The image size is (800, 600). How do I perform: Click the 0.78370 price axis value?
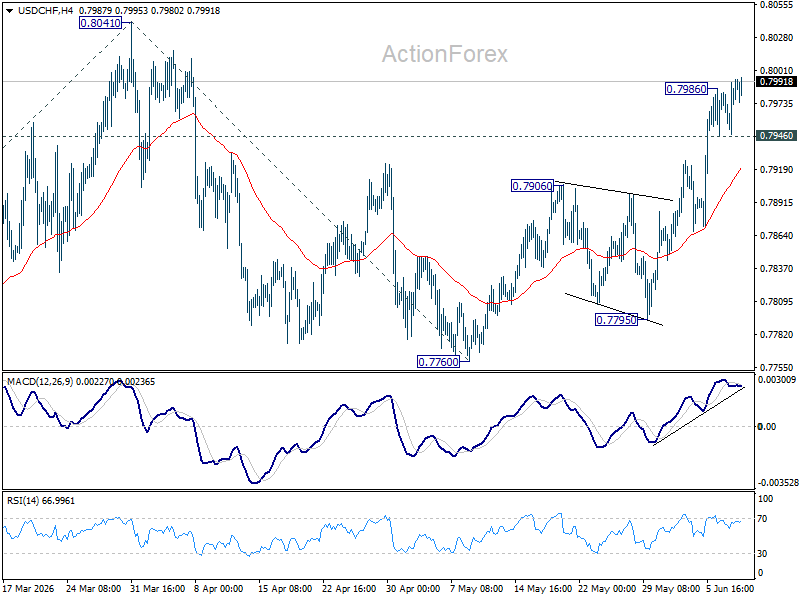tap(776, 268)
